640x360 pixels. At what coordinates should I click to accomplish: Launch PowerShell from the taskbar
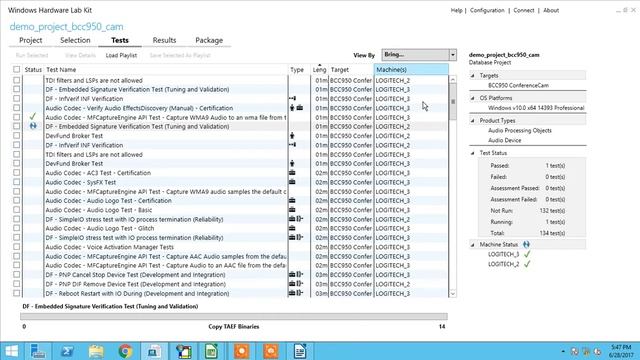[x=67, y=351]
